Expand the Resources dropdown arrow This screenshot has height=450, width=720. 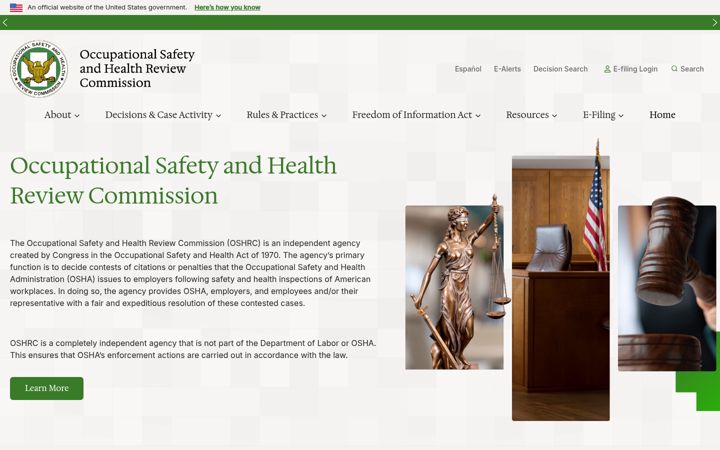coord(554,116)
